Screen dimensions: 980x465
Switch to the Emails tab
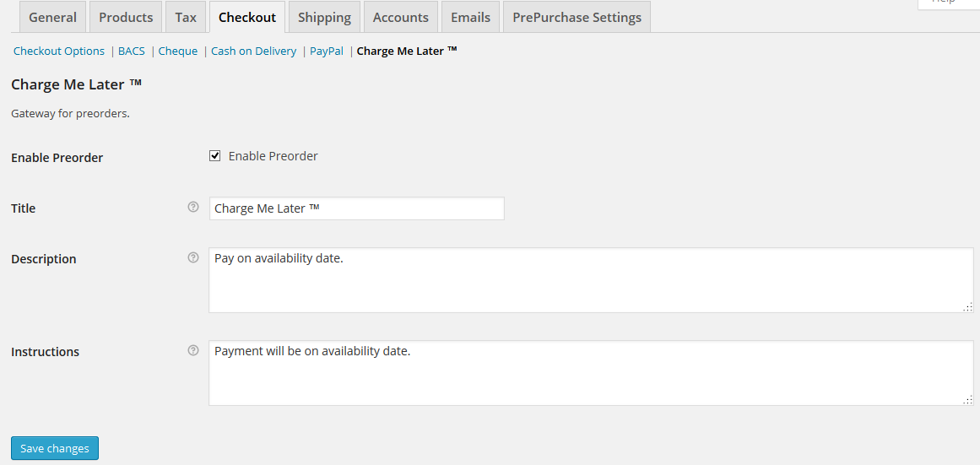pos(470,17)
